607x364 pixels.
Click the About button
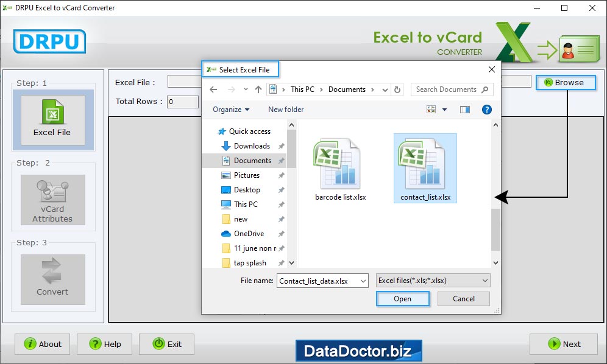coord(43,344)
